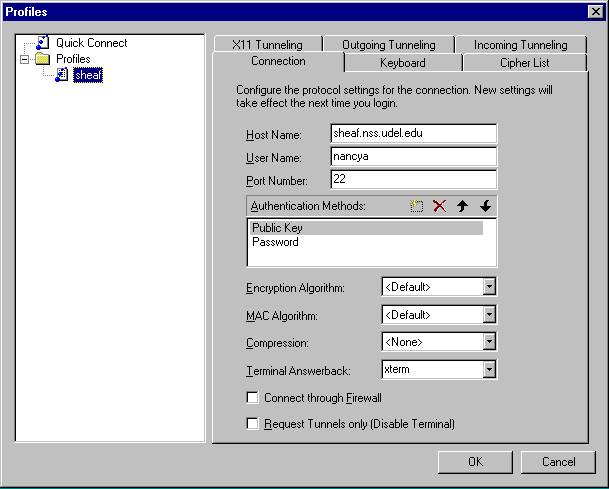Collapse the Profiles tree node
The image size is (609, 489).
tap(24, 59)
